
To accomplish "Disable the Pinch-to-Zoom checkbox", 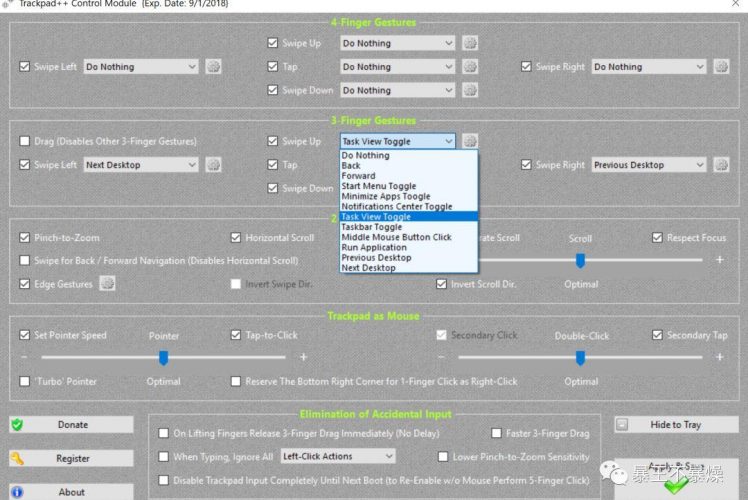I will point(25,238).
